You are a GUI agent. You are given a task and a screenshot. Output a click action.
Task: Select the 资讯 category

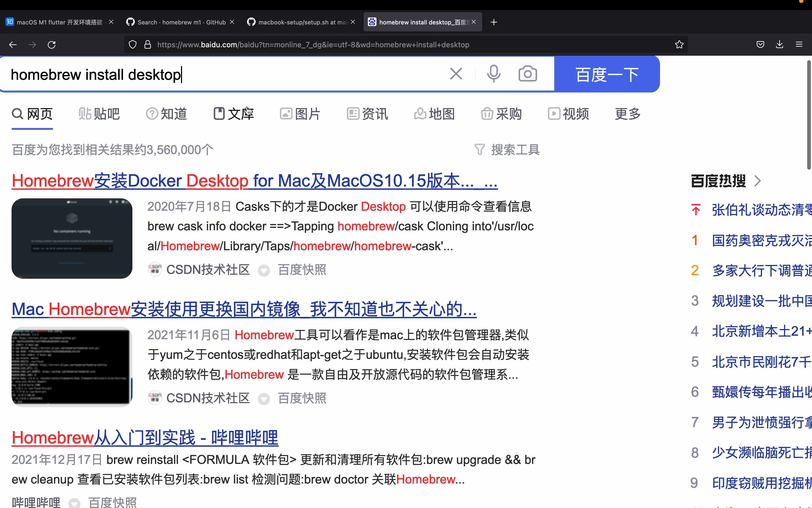point(367,114)
